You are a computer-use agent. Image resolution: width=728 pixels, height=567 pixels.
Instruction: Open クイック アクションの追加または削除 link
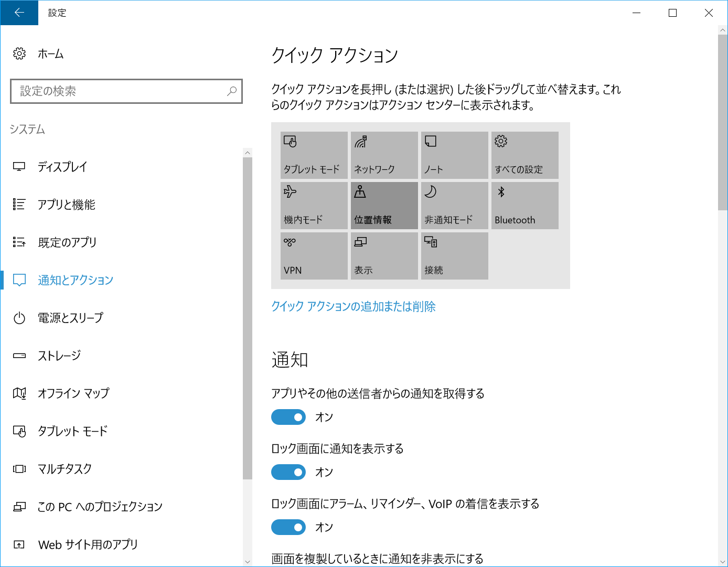click(353, 306)
